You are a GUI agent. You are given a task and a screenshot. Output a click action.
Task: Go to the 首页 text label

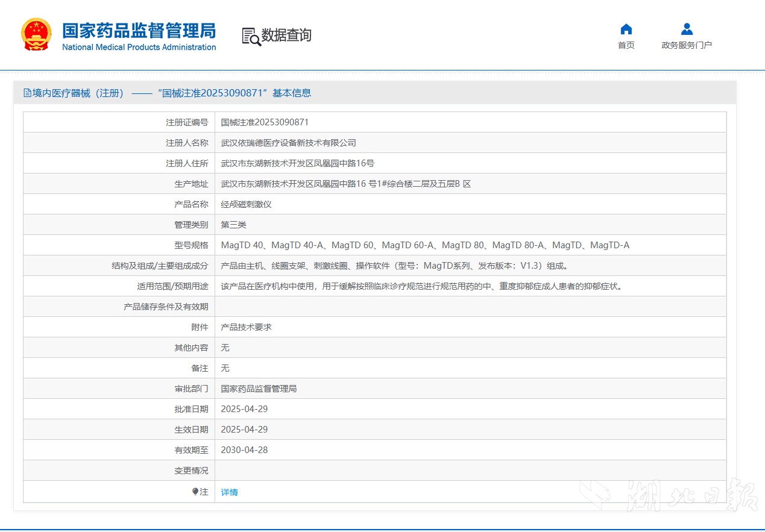626,45
